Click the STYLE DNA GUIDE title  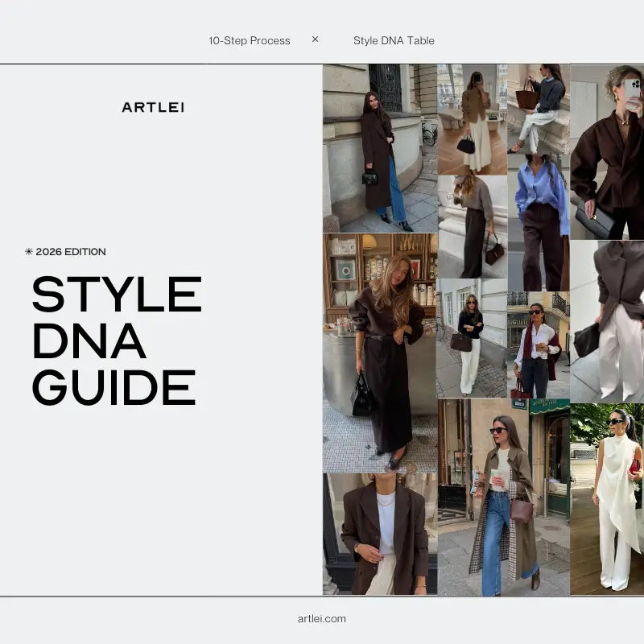point(117,341)
